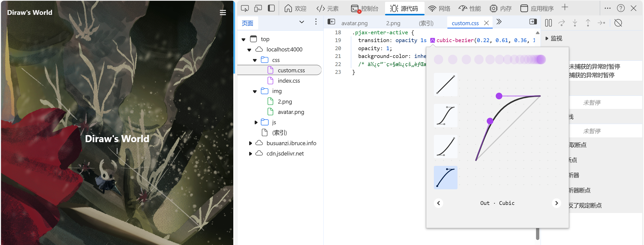This screenshot has width=644, height=245.
Task: Open the 性能 performance tab
Action: pyautogui.click(x=470, y=9)
